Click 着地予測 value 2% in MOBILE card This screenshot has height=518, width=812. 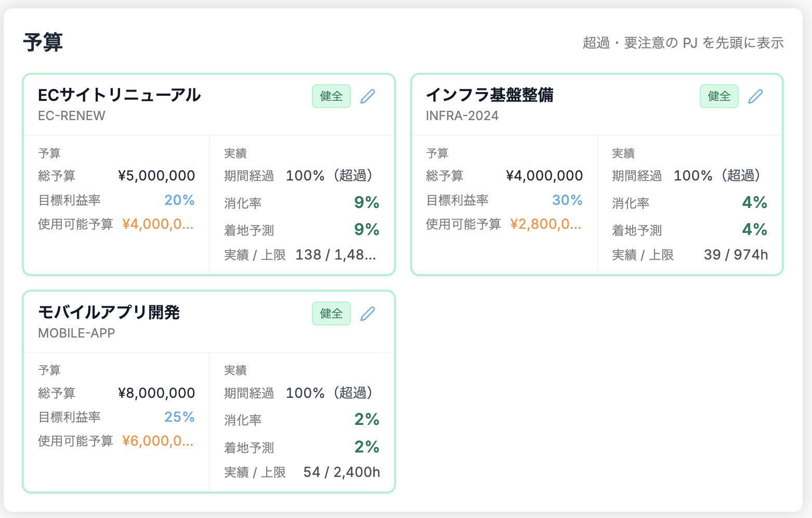366,447
